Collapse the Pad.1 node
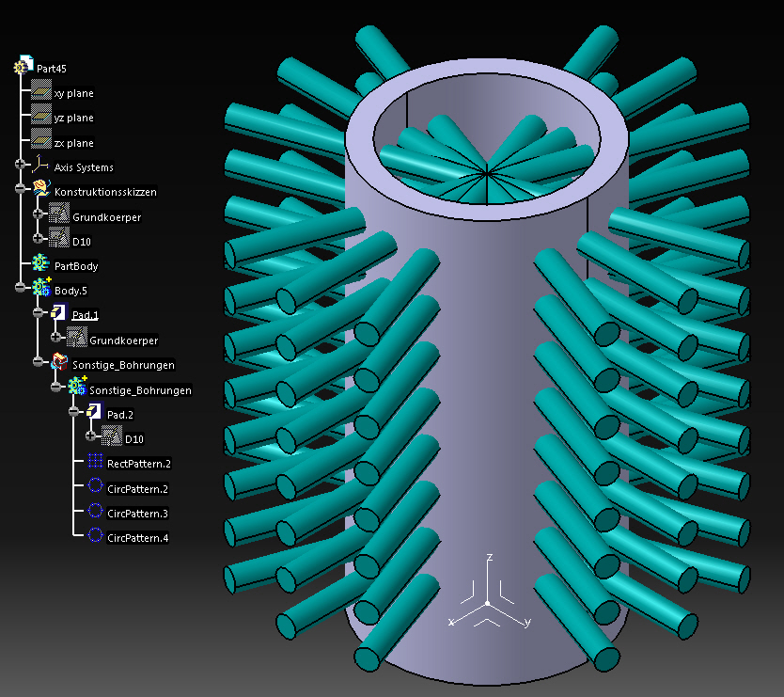The height and width of the screenshot is (697, 784). coord(38,312)
